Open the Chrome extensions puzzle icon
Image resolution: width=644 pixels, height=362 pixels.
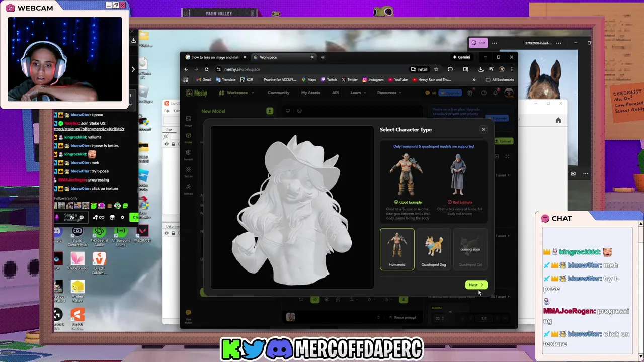coord(450,69)
